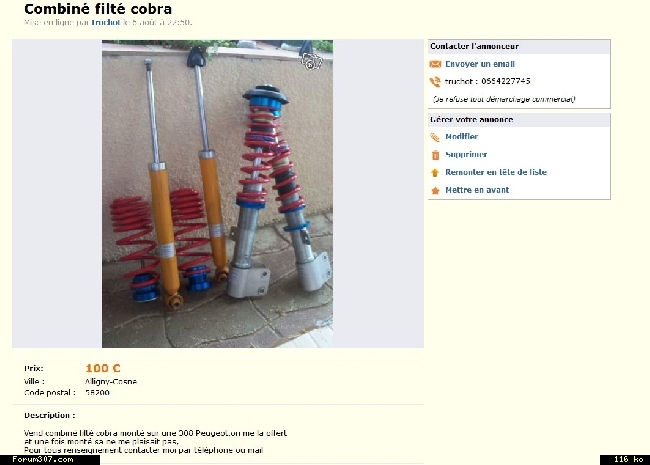Click the orange up-arrow icon
The width and height of the screenshot is (650, 465).
click(435, 173)
